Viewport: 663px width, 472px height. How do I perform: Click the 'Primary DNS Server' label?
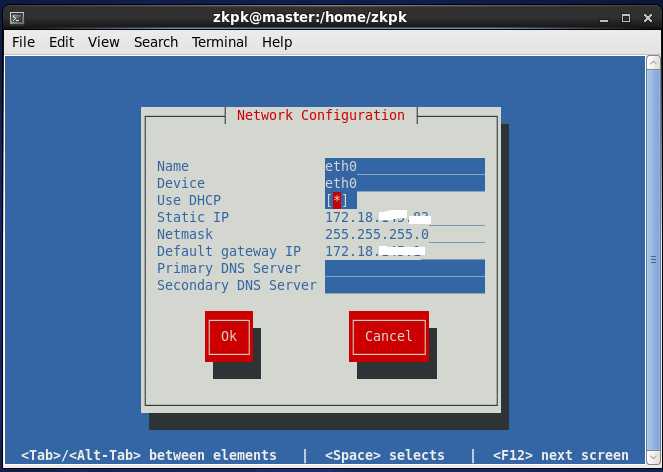[x=229, y=268]
